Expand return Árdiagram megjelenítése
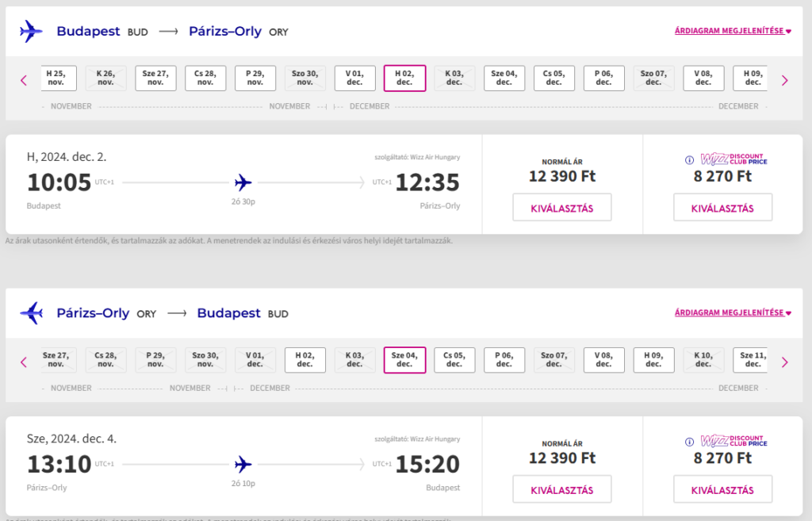The width and height of the screenshot is (812, 521). coord(733,312)
